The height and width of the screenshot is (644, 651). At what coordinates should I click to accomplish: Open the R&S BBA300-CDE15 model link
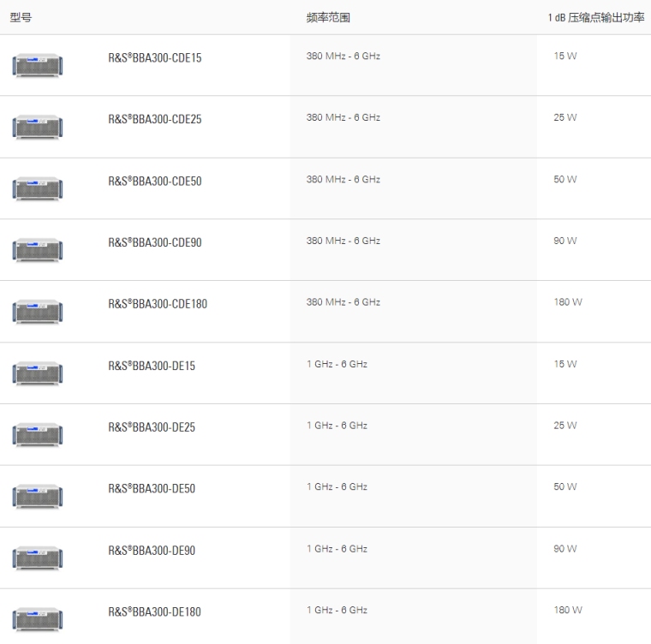(x=154, y=58)
